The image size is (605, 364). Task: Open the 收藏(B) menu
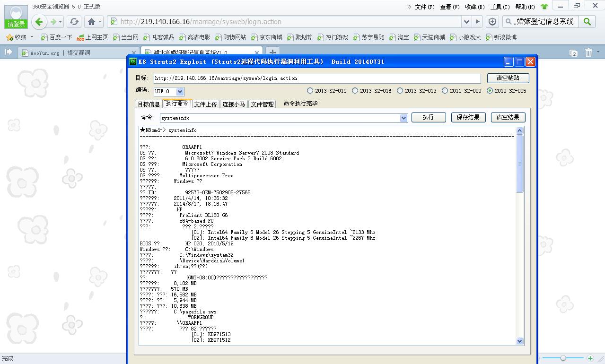point(474,7)
